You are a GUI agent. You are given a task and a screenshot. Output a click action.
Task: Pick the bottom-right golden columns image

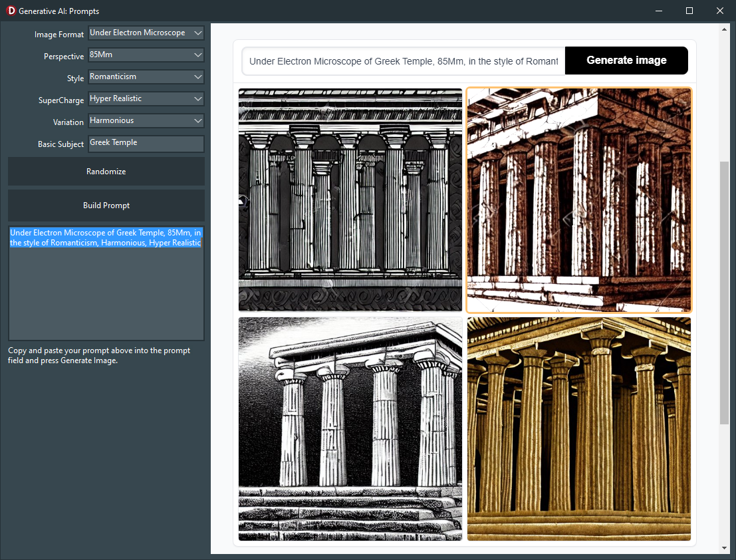coord(579,429)
